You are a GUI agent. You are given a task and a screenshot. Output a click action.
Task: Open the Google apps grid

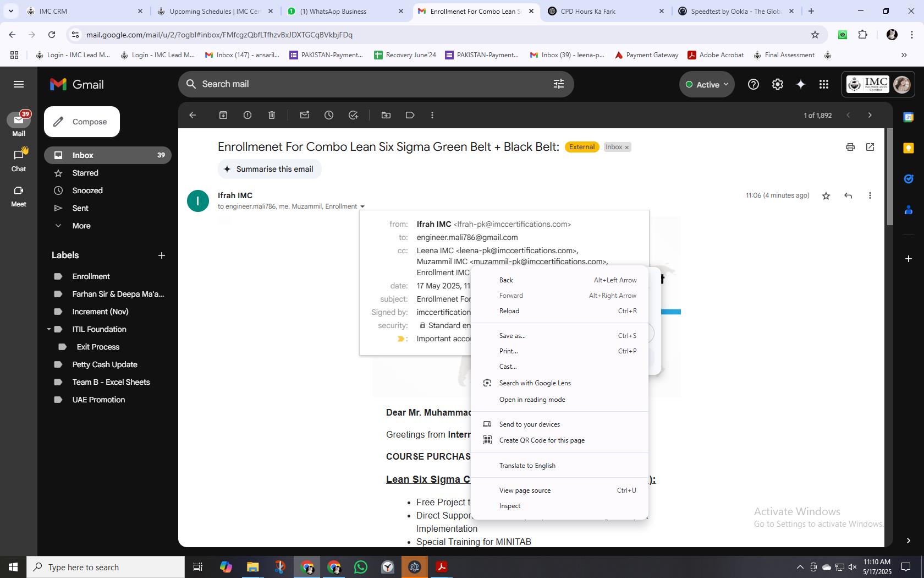point(824,84)
